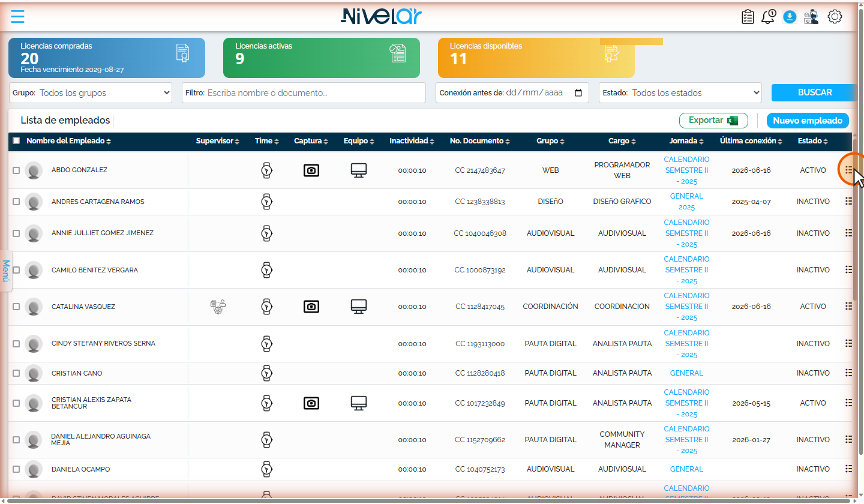Click the checklist clipboard icon in the header
864x504 pixels.
748,17
